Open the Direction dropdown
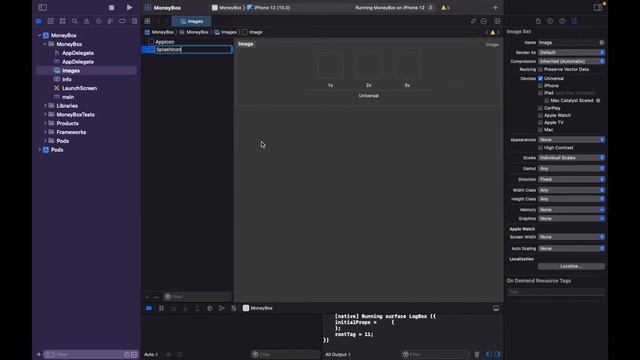Screen dimensions: 640x360 (571, 179)
